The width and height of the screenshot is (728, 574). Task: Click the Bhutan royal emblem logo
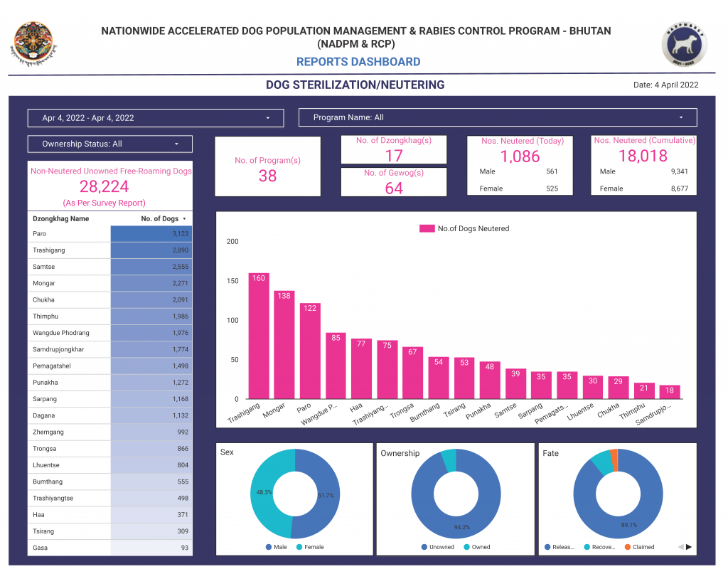click(33, 44)
